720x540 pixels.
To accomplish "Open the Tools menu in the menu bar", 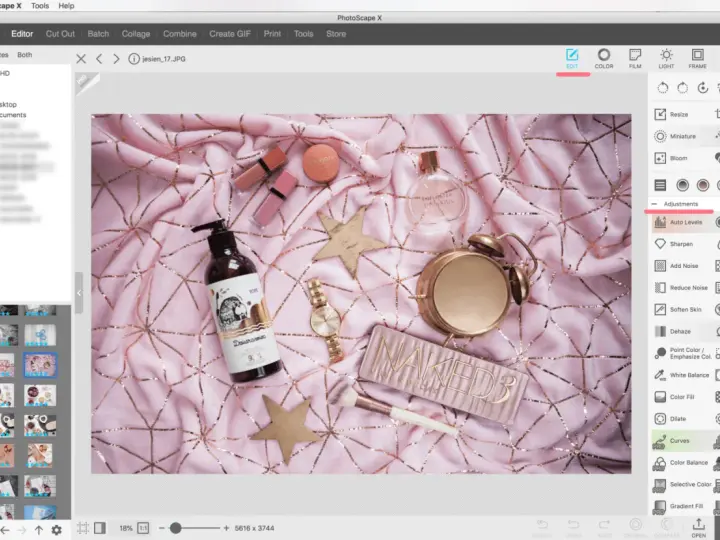I will (40, 6).
